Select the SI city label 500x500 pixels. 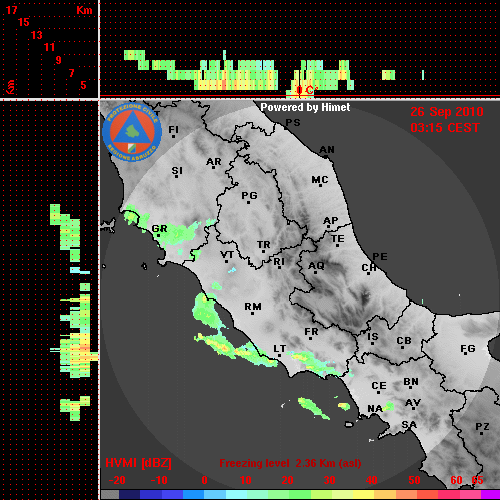click(x=177, y=171)
